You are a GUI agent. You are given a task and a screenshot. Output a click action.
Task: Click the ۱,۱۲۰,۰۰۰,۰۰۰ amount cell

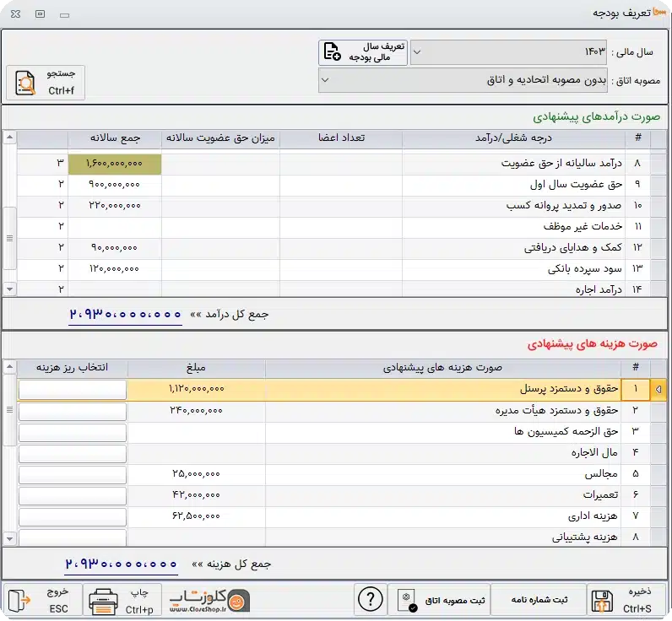pyautogui.click(x=197, y=389)
